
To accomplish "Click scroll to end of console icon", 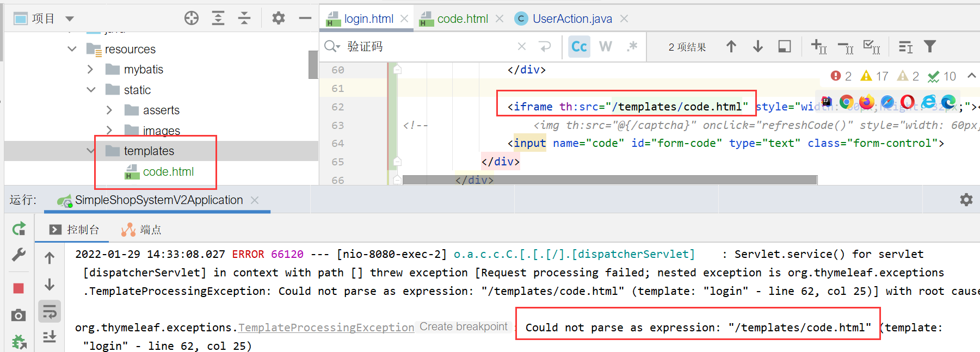I will 50,337.
